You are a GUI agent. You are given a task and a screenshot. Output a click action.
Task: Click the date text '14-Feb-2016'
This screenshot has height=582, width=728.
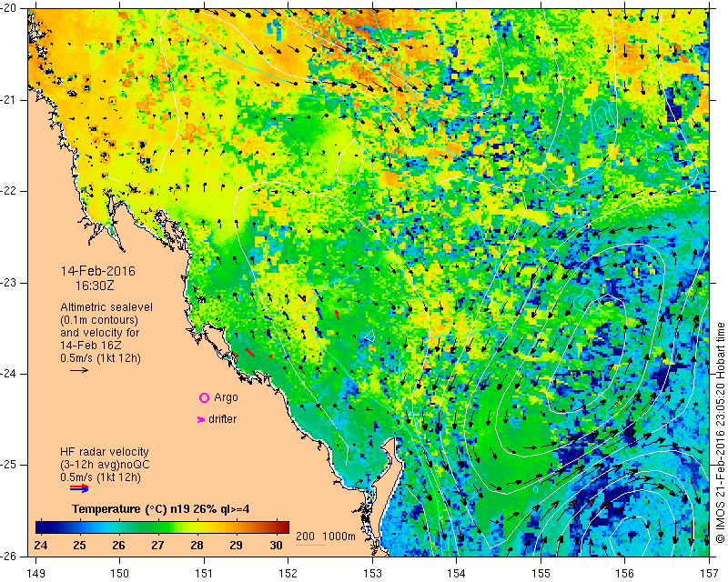pyautogui.click(x=98, y=271)
